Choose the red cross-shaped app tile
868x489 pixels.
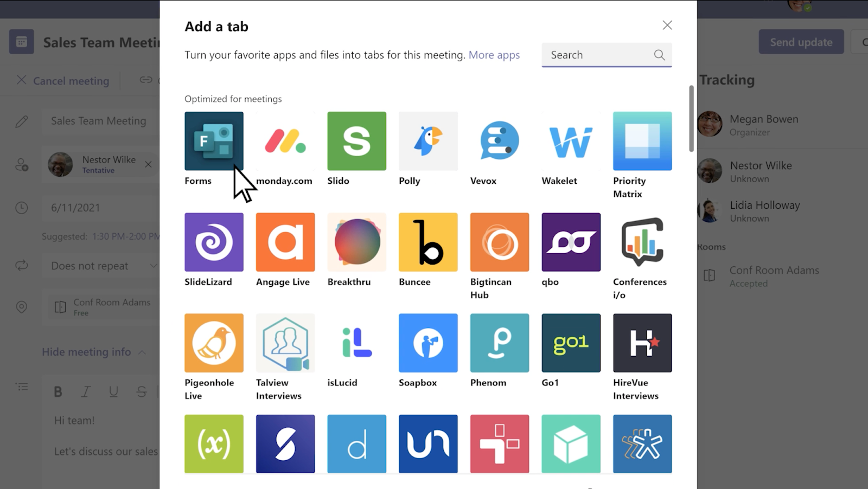coord(500,443)
